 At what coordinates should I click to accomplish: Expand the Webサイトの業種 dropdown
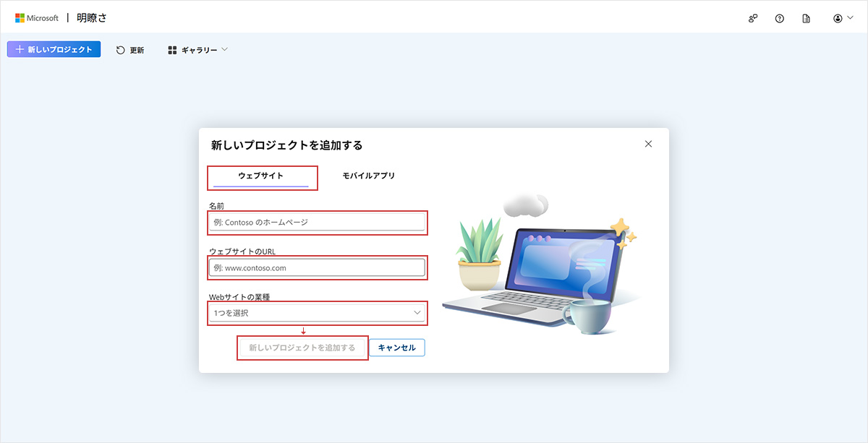tap(317, 313)
